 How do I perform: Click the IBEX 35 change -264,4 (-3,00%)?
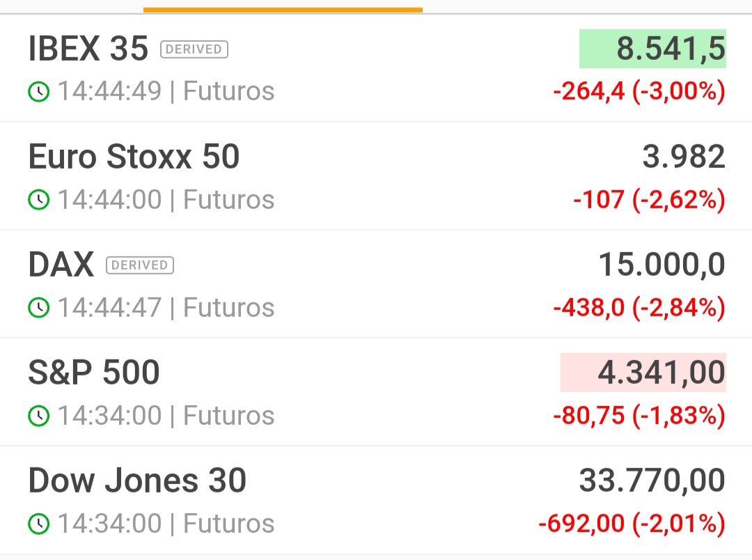tap(639, 91)
